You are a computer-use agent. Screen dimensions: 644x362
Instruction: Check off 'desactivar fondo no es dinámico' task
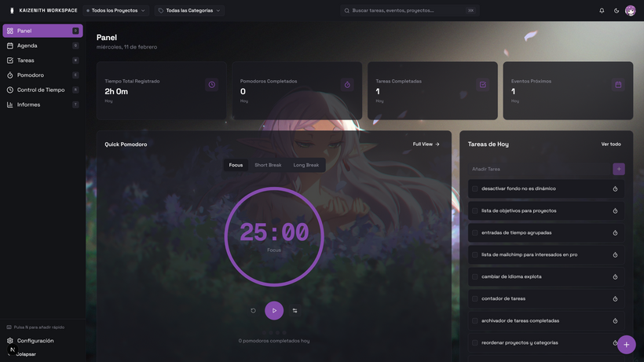point(475,188)
